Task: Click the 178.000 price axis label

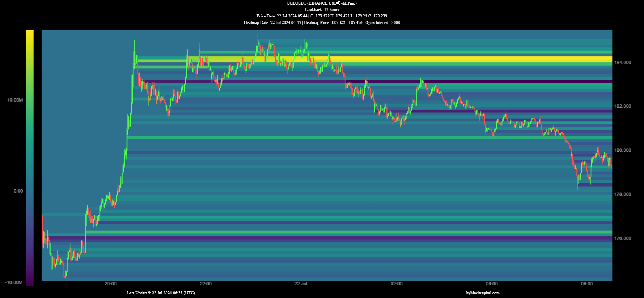Action: [x=623, y=194]
